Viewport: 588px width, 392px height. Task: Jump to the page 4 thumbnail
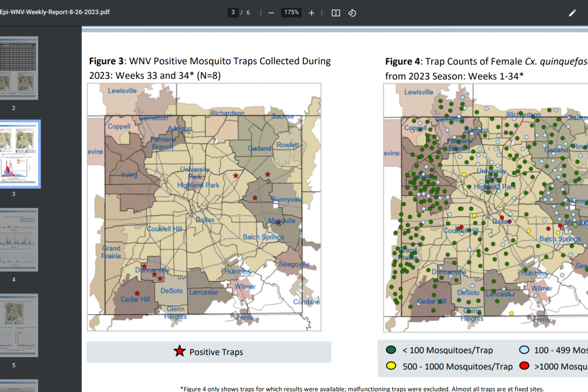[19, 240]
